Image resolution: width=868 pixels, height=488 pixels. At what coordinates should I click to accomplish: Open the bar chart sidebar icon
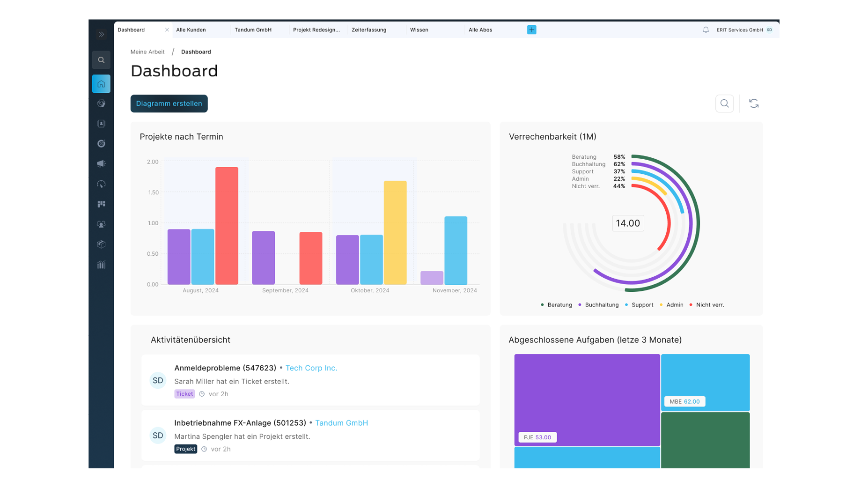(101, 265)
